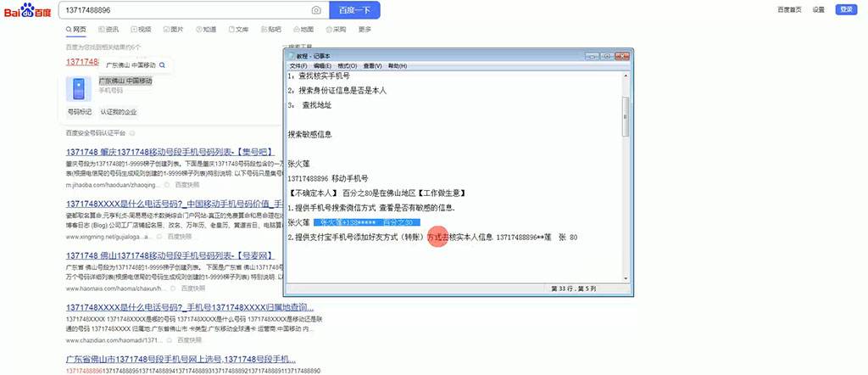Open the 帮助(H) menu in Notepad
The height and width of the screenshot is (375, 868).
(398, 66)
